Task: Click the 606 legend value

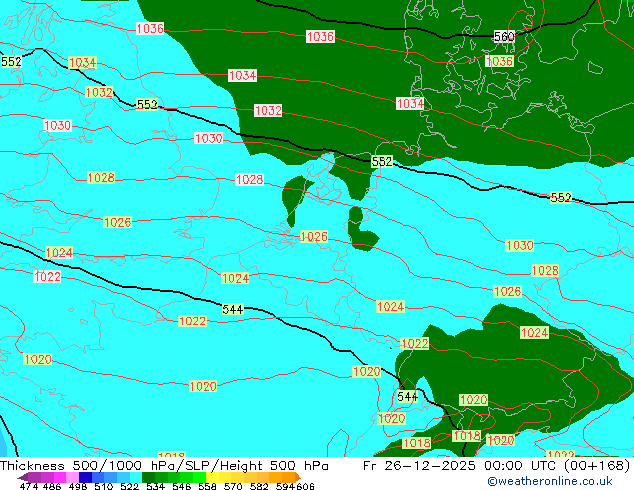Action: tap(305, 486)
